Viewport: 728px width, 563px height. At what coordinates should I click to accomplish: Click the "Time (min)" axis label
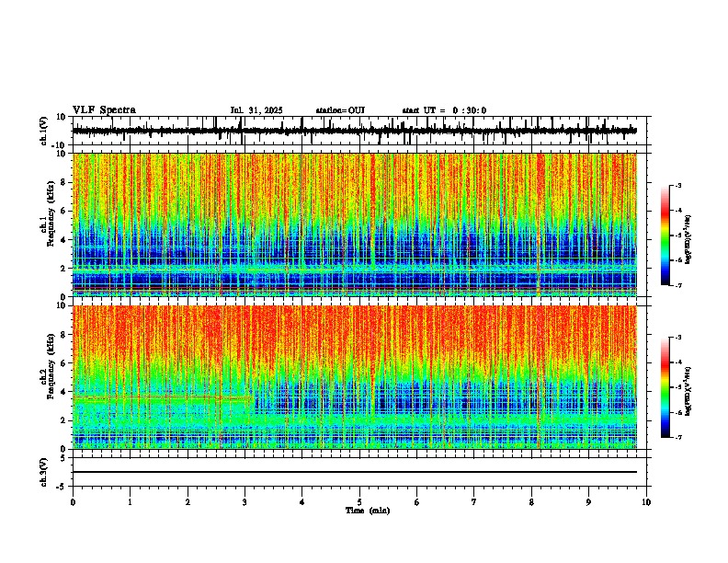point(368,511)
